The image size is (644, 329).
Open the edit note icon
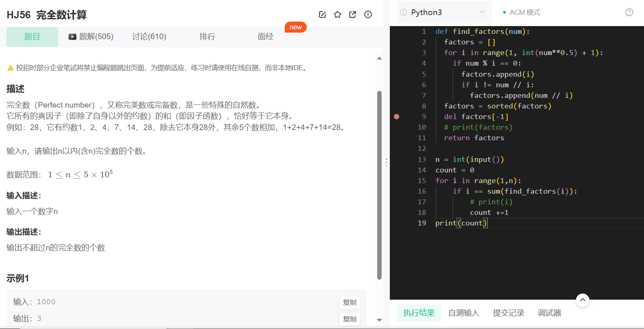(322, 15)
